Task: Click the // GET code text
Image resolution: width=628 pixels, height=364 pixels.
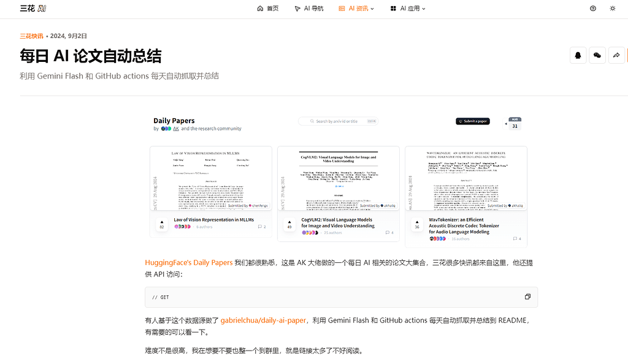Action: 161,297
